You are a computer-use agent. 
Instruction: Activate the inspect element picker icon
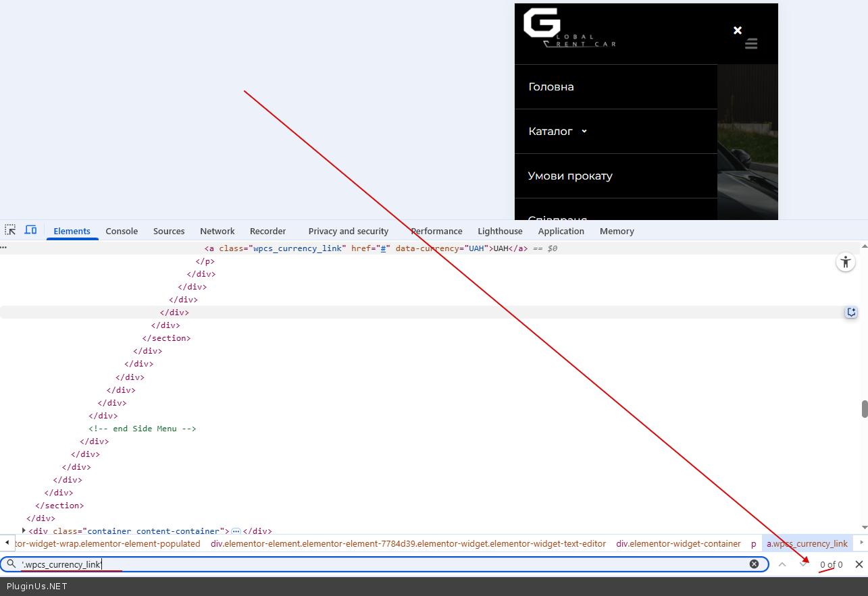(x=10, y=230)
